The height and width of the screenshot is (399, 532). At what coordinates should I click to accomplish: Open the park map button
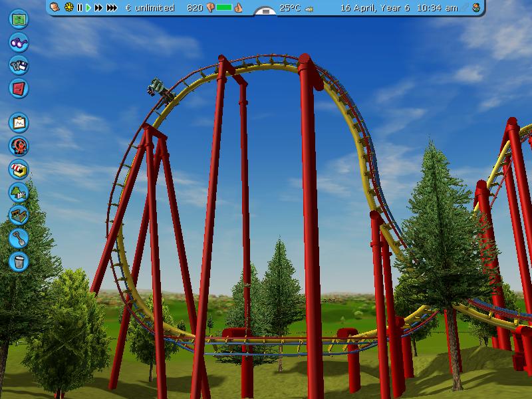(x=19, y=19)
